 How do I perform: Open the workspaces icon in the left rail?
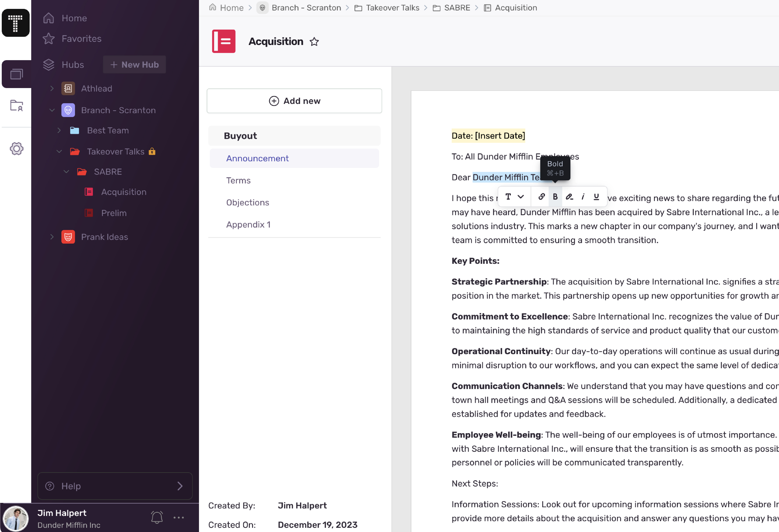[16, 74]
